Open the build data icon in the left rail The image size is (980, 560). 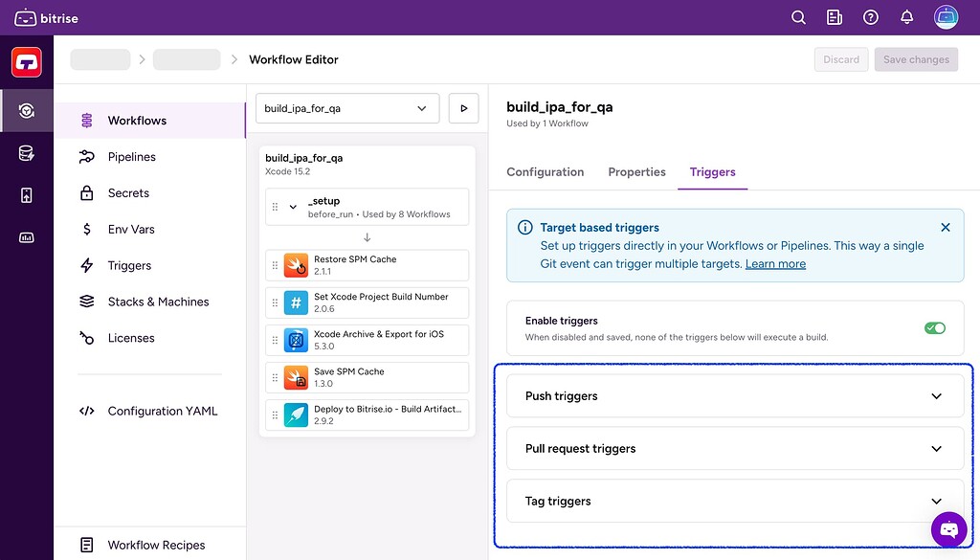tap(27, 152)
